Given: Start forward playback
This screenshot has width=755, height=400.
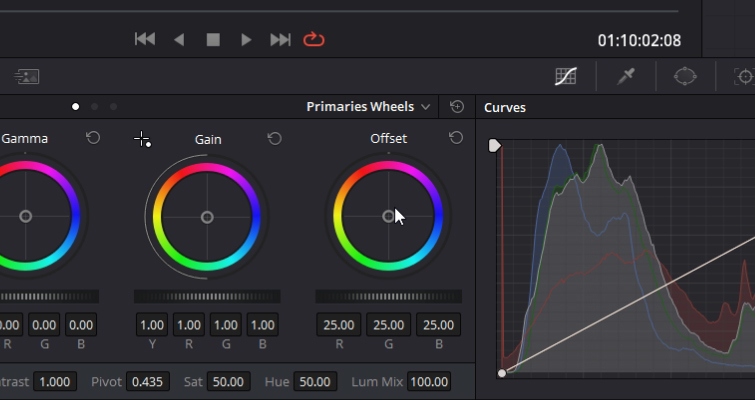Looking at the screenshot, I should click(246, 39).
